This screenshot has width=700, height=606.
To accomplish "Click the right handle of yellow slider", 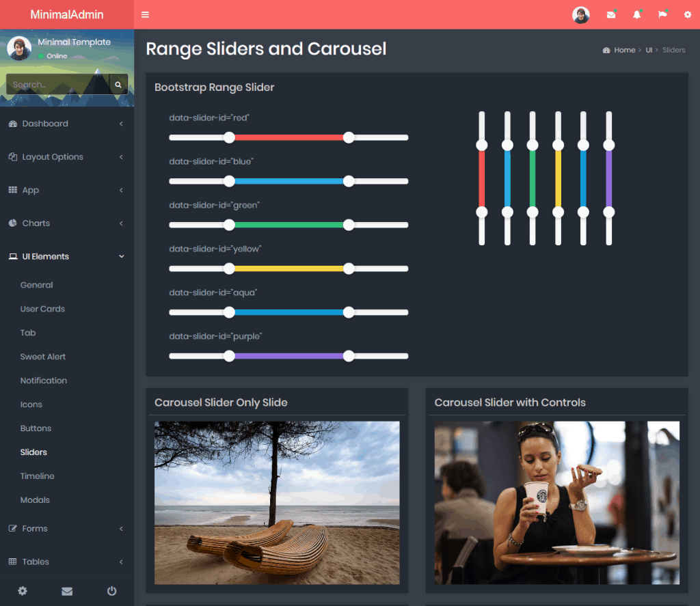I will click(349, 268).
